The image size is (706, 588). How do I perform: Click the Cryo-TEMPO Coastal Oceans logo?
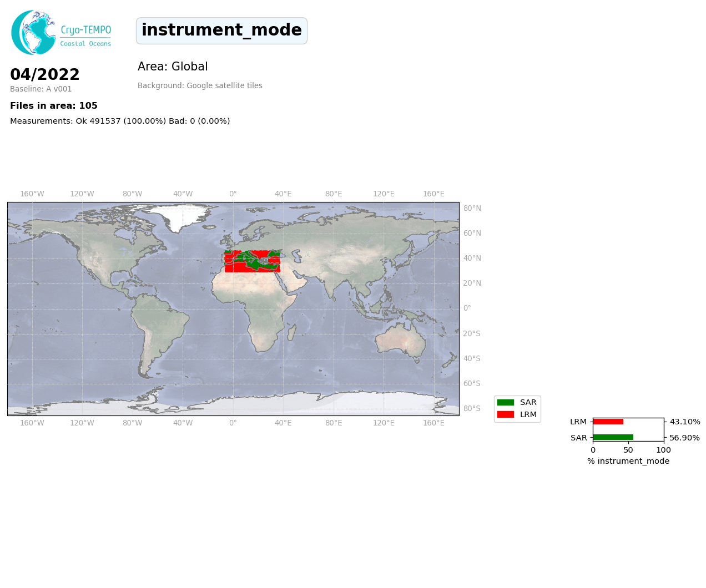[61, 32]
